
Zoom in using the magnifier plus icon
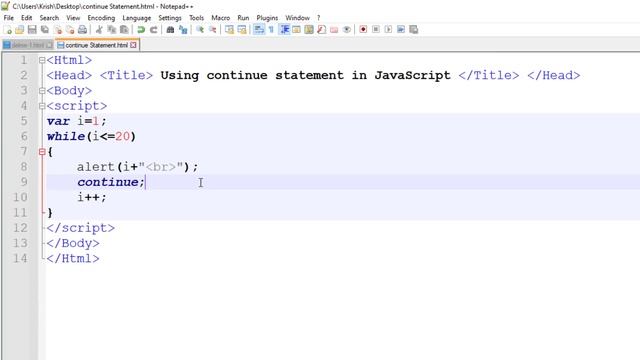coord(200,30)
